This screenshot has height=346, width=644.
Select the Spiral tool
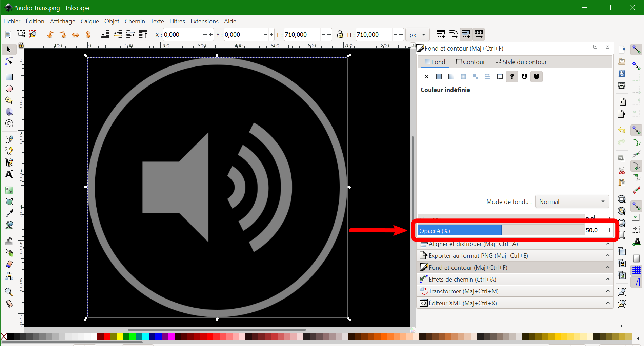coord(9,123)
